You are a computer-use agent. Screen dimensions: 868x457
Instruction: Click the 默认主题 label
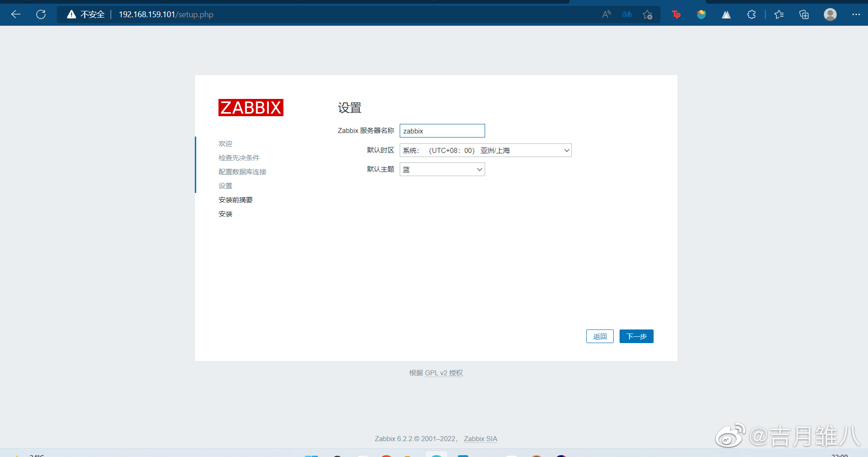(381, 169)
